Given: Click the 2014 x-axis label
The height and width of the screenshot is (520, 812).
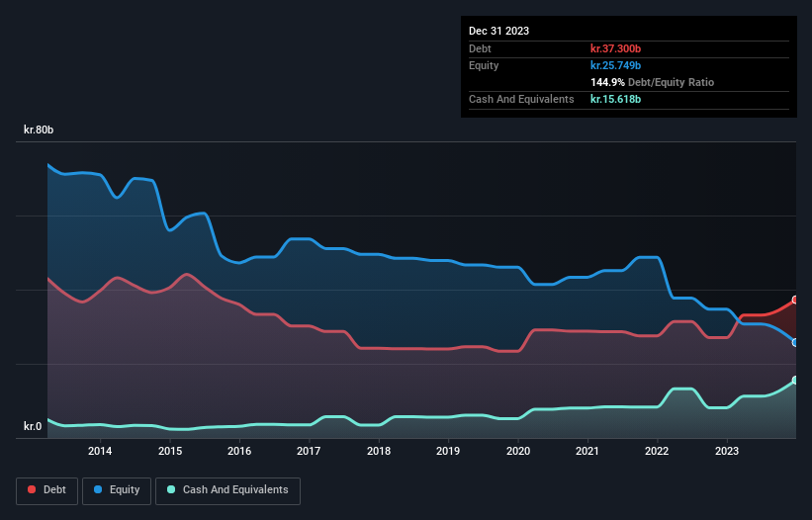Looking at the screenshot, I should [100, 451].
